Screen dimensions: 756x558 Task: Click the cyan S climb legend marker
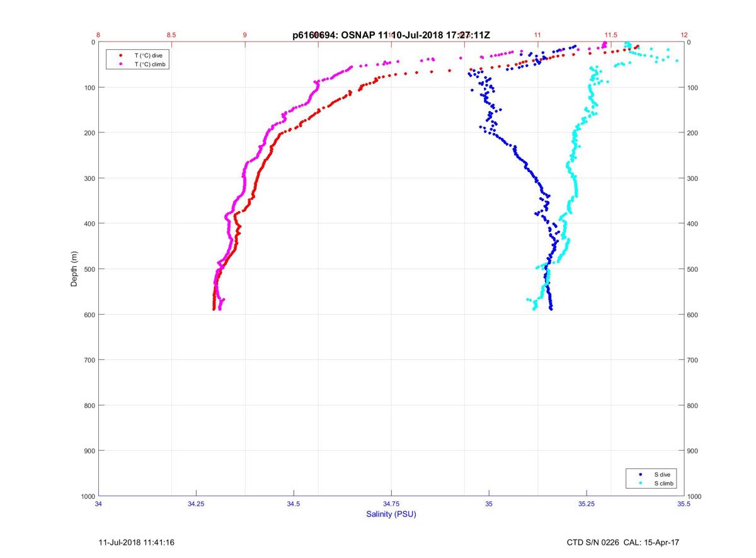[641, 483]
